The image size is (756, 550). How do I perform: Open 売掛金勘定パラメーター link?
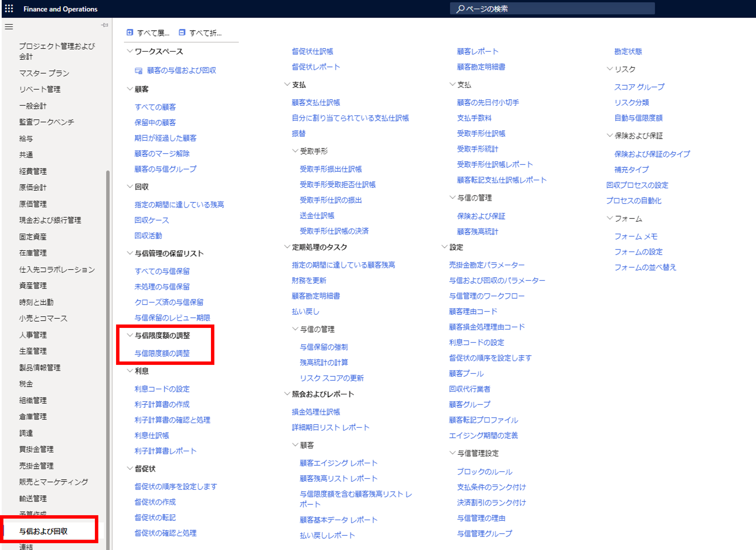(487, 265)
